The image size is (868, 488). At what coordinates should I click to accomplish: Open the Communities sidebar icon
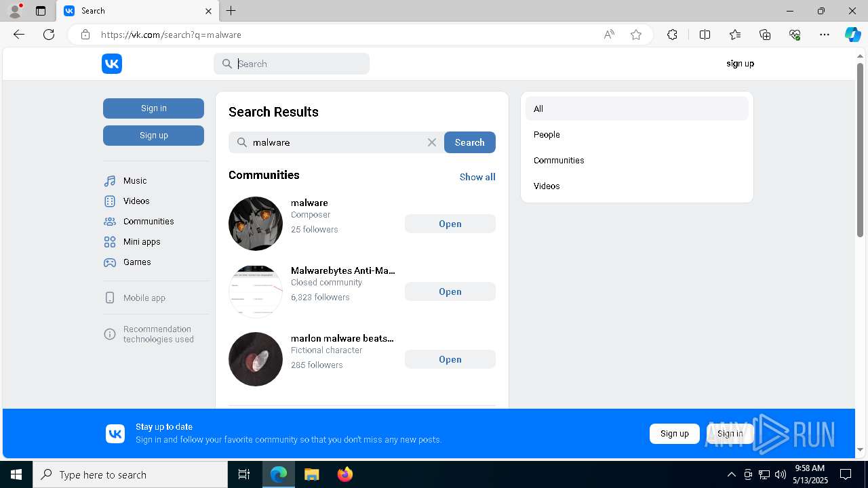click(110, 222)
